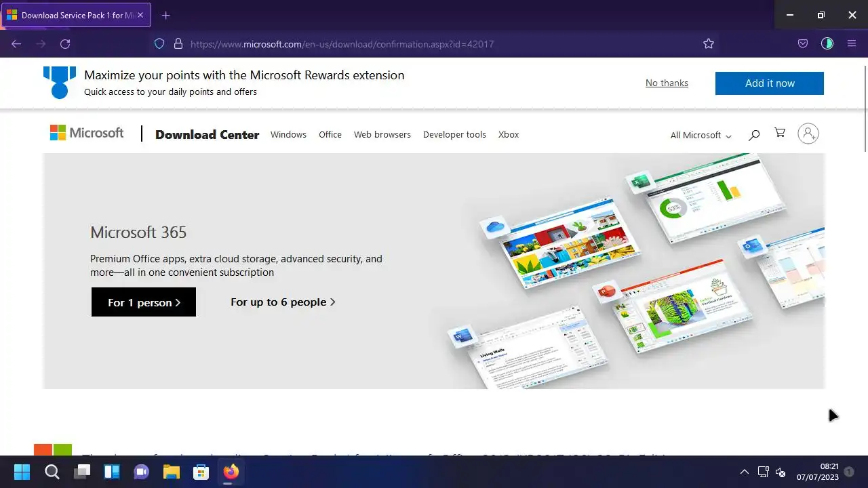Click the Add it now button

tap(769, 83)
